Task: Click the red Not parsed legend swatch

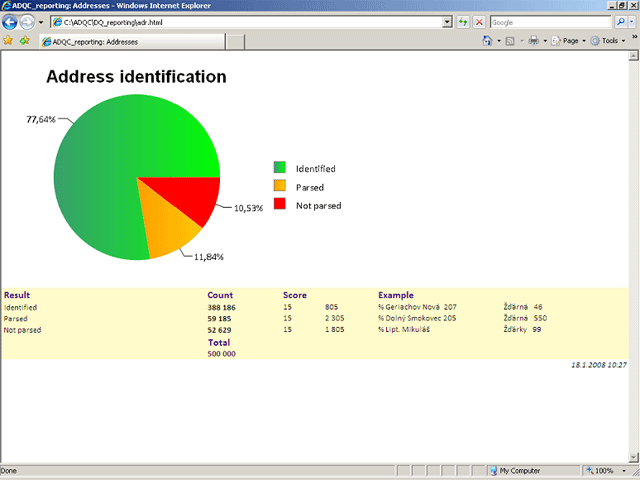Action: point(280,203)
